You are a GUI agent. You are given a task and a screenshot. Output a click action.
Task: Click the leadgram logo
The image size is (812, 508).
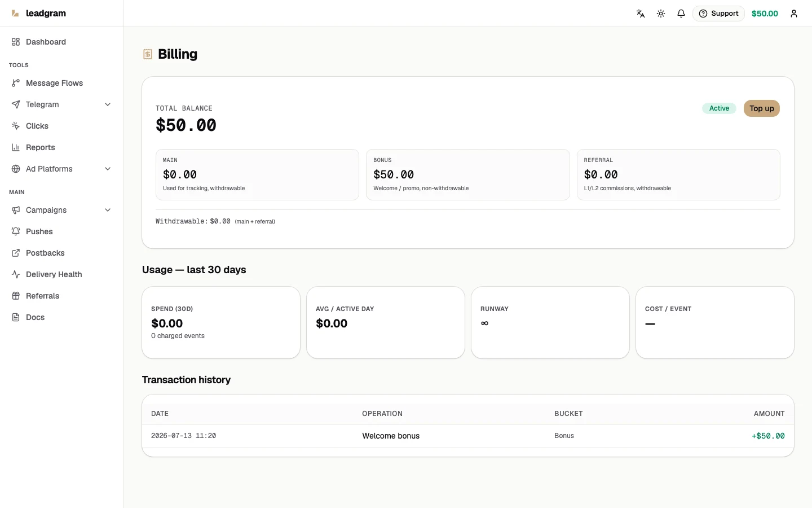coord(38,14)
